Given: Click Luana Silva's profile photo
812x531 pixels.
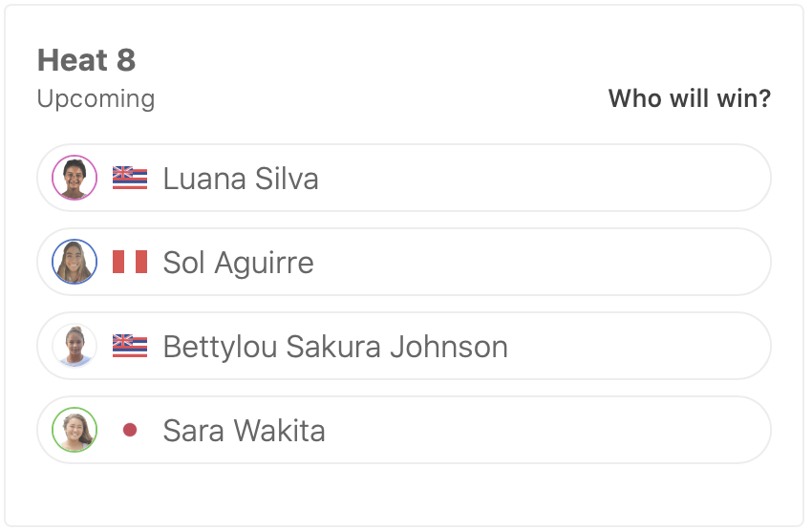Looking at the screenshot, I should click(x=75, y=179).
